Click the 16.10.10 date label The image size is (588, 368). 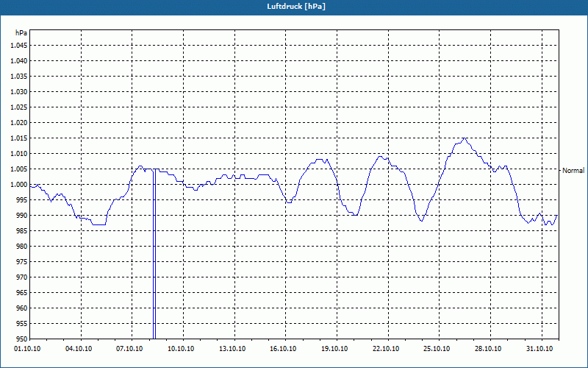click(283, 349)
